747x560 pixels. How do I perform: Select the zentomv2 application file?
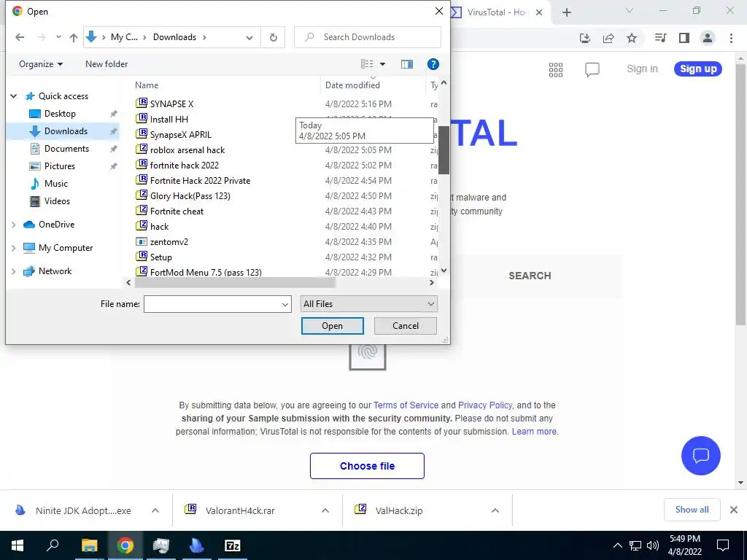pyautogui.click(x=169, y=242)
